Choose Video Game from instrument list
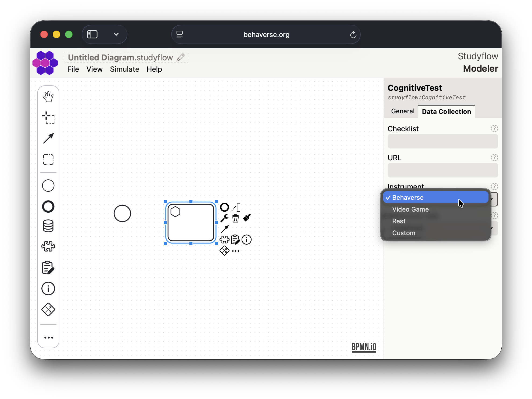 tap(410, 209)
